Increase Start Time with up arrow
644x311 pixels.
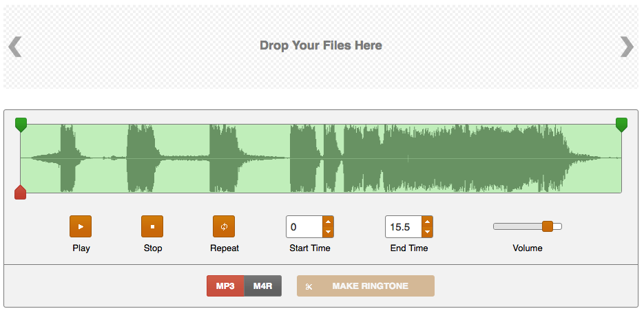tap(328, 222)
